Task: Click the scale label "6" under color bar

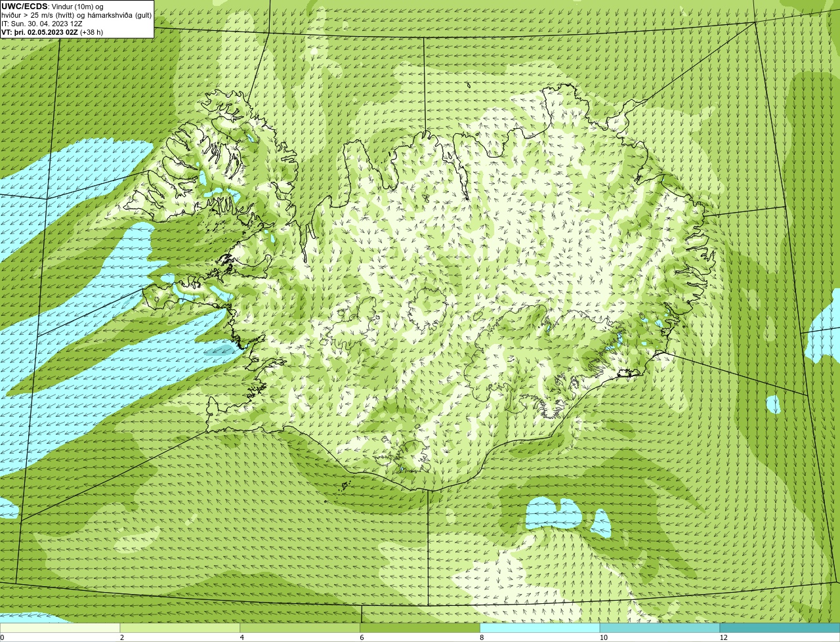Action: coord(362,637)
